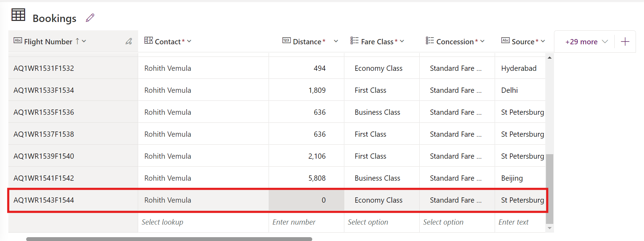Click the sort ascending arrow on Flight Number
644x241 pixels.
tap(77, 41)
